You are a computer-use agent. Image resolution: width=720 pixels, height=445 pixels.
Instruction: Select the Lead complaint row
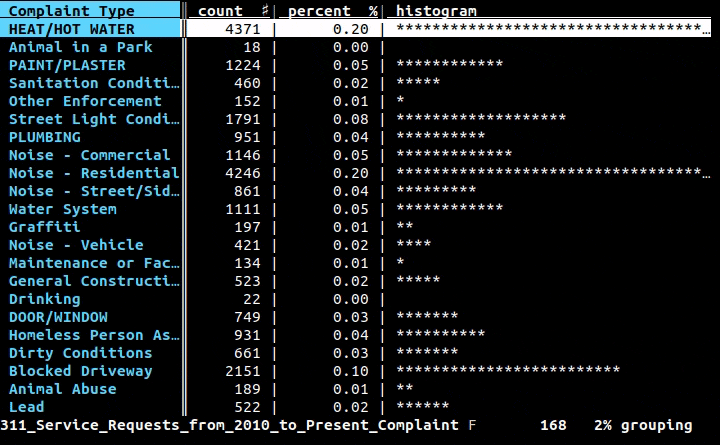[x=355, y=407]
